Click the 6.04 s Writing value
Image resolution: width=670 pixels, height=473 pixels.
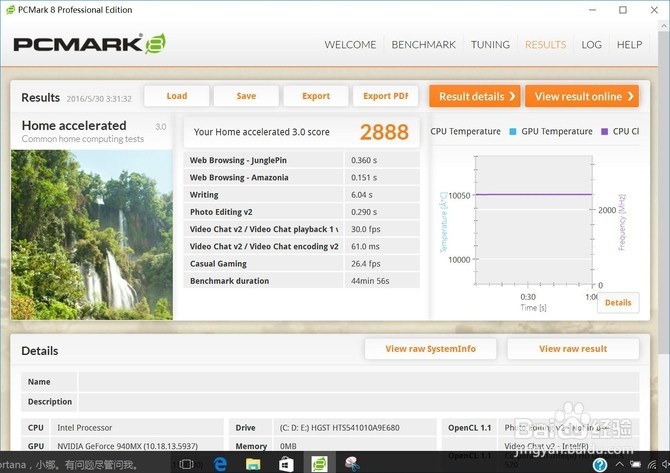coord(362,195)
